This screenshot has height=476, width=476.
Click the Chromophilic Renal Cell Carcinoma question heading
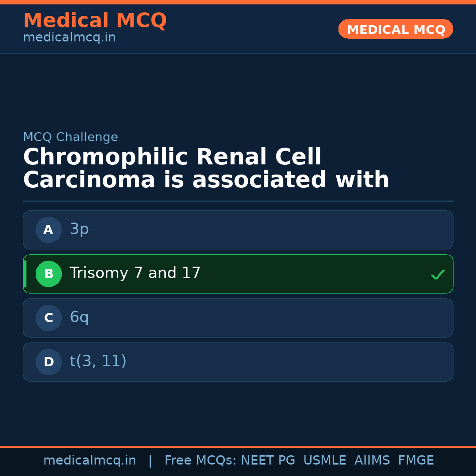pyautogui.click(x=206, y=169)
